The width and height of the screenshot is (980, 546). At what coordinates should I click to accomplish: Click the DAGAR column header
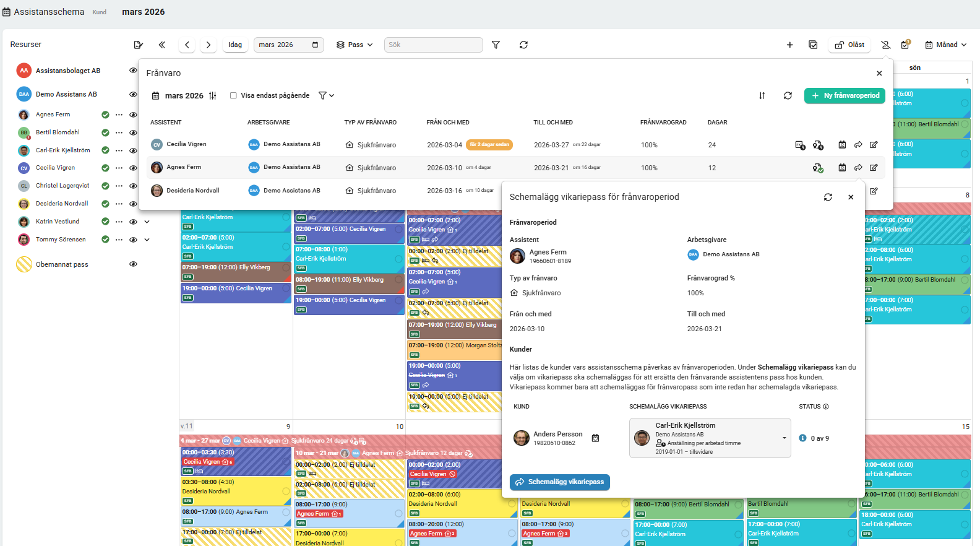[x=718, y=123]
